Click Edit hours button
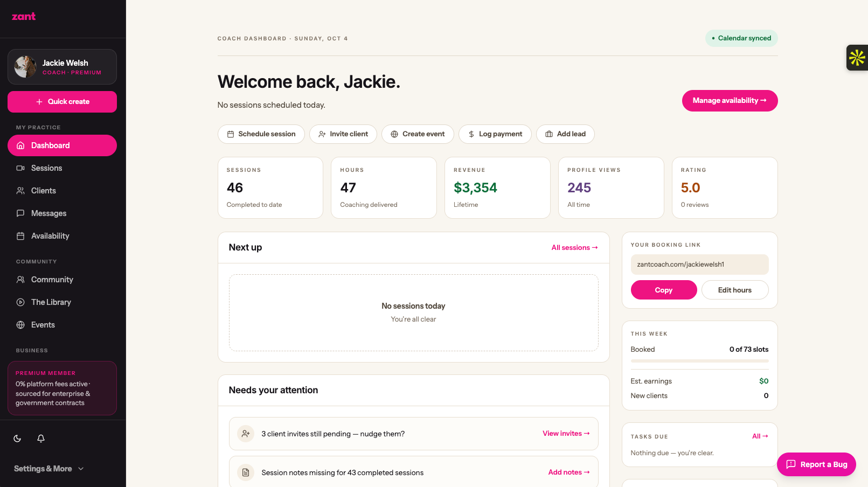 734,290
